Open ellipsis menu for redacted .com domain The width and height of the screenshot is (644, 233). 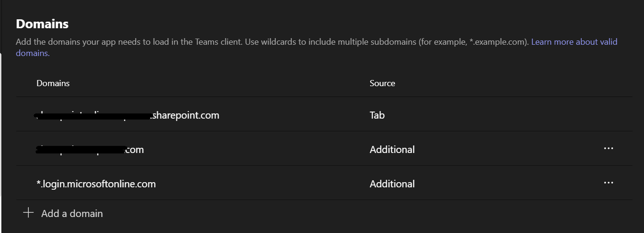[608, 148]
